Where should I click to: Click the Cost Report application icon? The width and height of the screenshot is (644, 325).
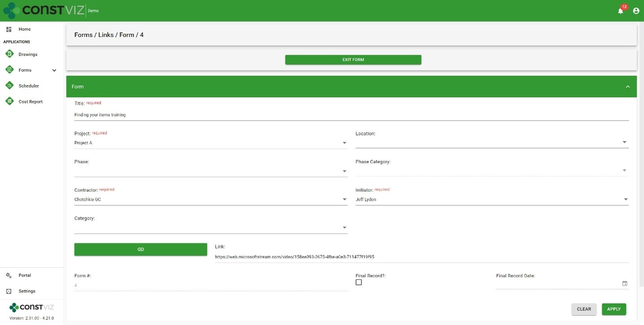point(9,101)
